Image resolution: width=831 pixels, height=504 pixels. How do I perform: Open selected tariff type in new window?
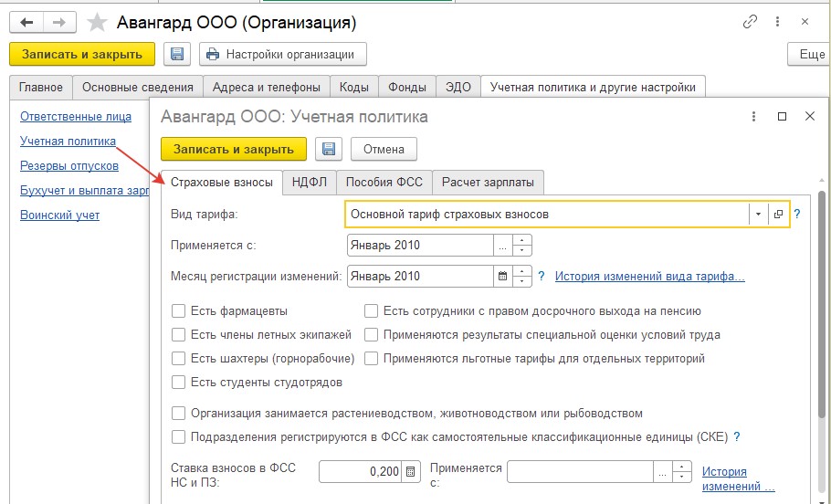(x=778, y=214)
